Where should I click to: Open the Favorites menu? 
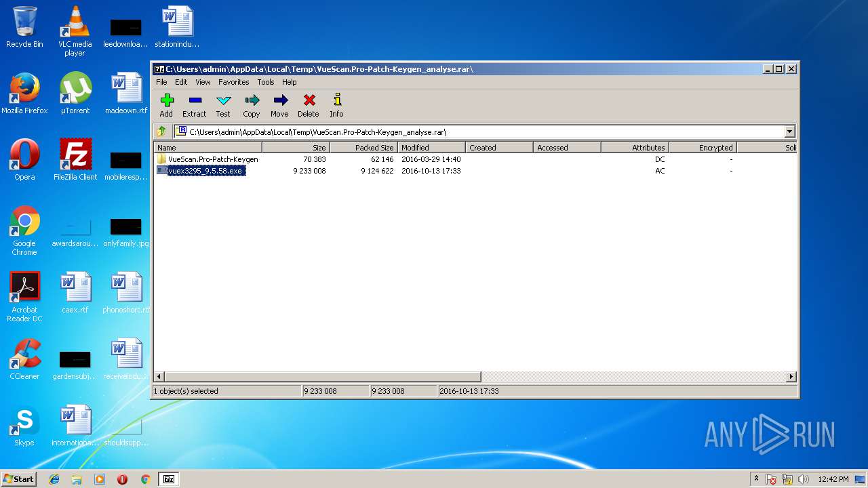[x=233, y=82]
